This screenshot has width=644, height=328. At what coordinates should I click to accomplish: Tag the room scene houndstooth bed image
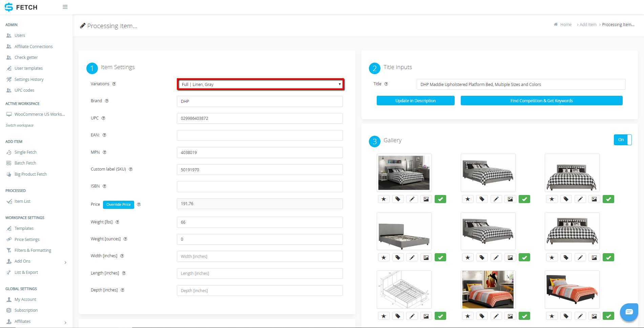[398, 199]
